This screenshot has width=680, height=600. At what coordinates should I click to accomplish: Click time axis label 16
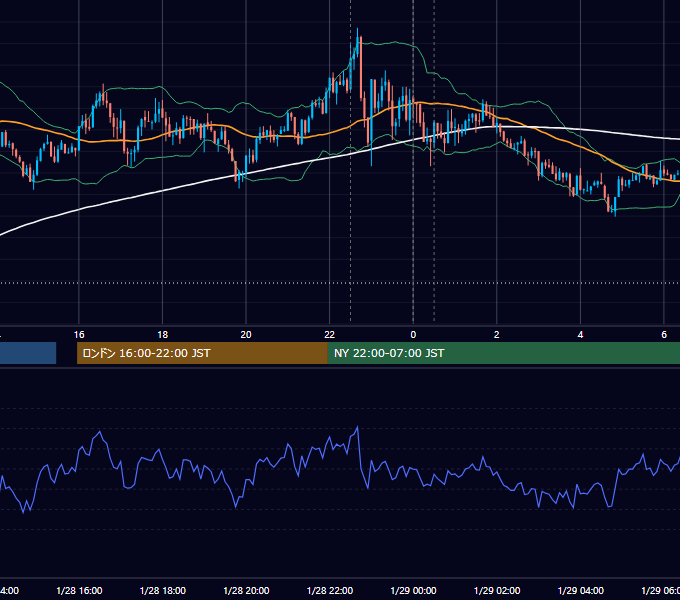(79, 335)
